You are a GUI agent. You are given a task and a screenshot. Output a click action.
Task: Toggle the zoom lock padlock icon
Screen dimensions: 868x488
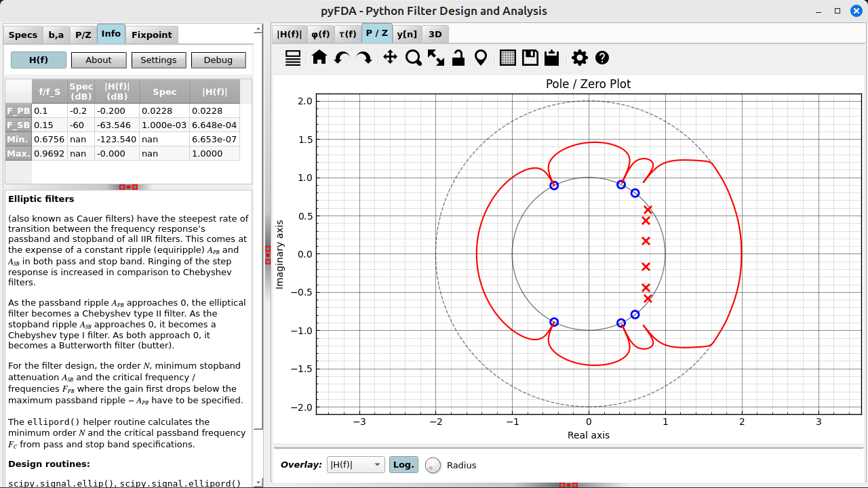(458, 58)
